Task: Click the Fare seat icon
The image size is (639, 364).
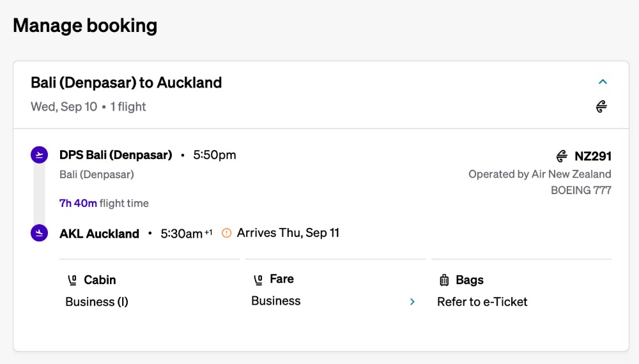Action: coord(258,279)
